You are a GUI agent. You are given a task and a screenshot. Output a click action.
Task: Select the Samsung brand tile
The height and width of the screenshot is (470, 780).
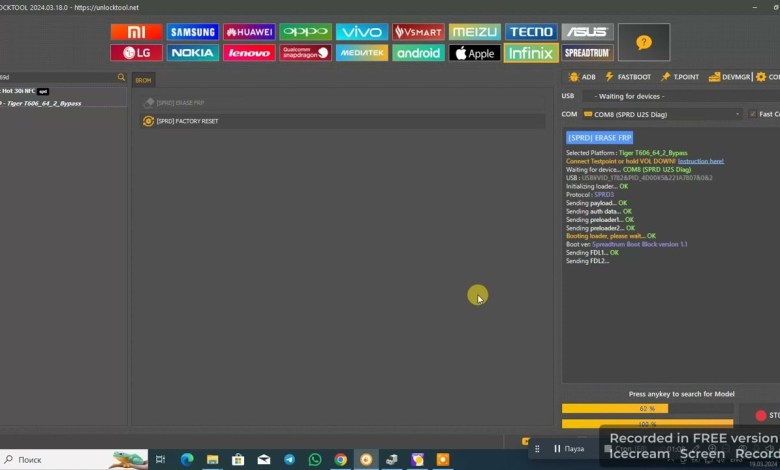[x=192, y=32]
